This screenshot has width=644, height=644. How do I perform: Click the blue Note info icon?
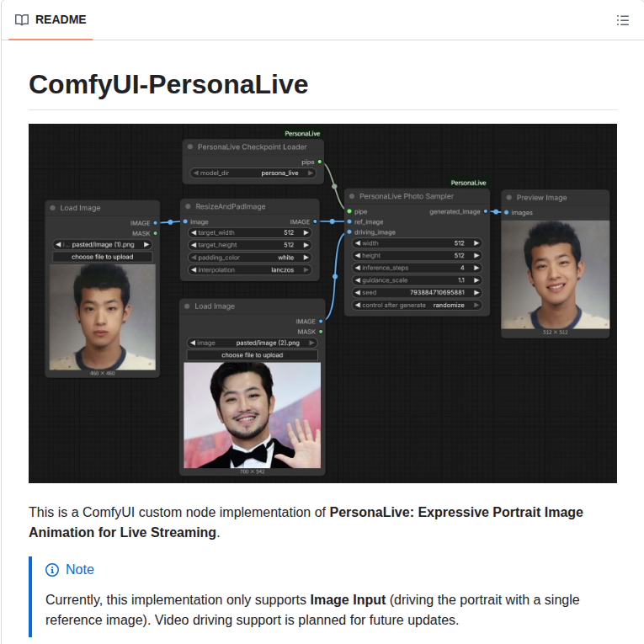52,570
